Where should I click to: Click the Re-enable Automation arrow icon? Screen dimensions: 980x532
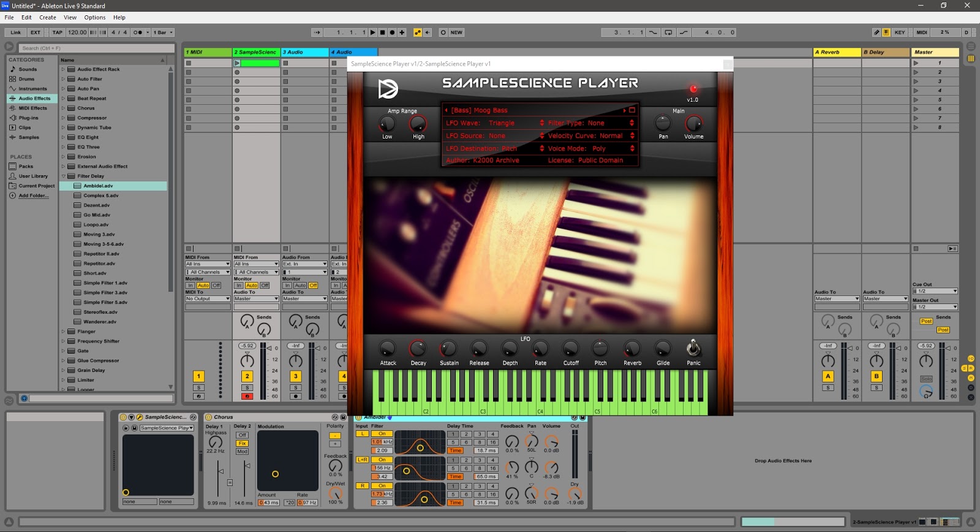428,32
